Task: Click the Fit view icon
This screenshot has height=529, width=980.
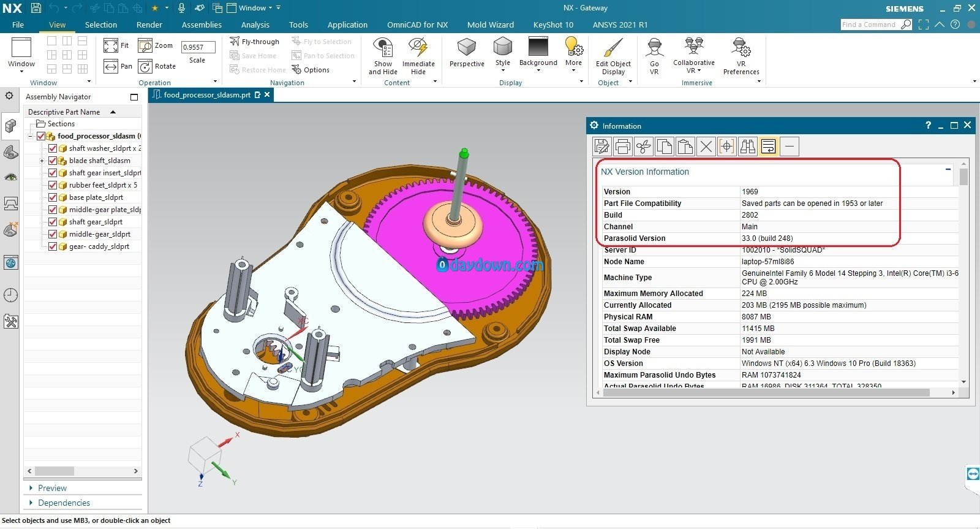Action: (x=111, y=46)
